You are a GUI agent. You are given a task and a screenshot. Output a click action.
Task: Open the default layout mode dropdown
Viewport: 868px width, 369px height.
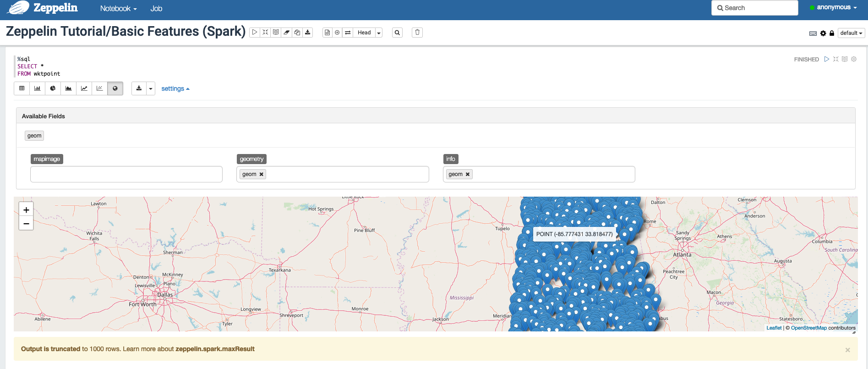(851, 33)
